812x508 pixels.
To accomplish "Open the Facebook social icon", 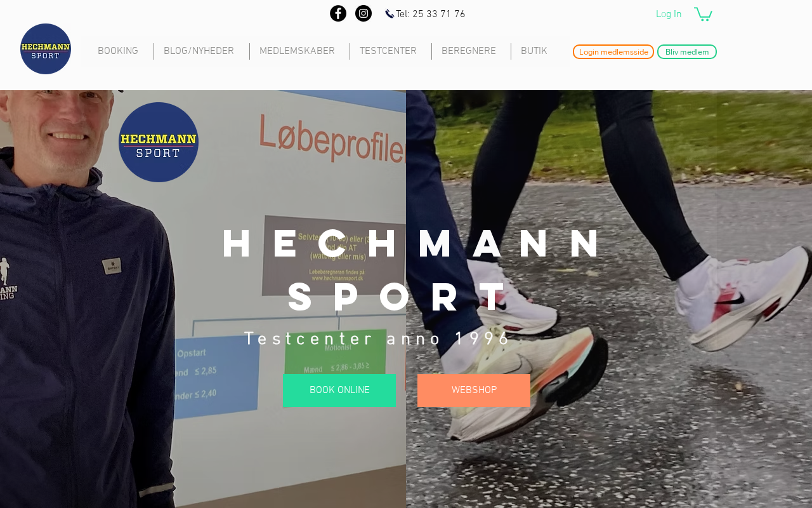I will pyautogui.click(x=338, y=13).
